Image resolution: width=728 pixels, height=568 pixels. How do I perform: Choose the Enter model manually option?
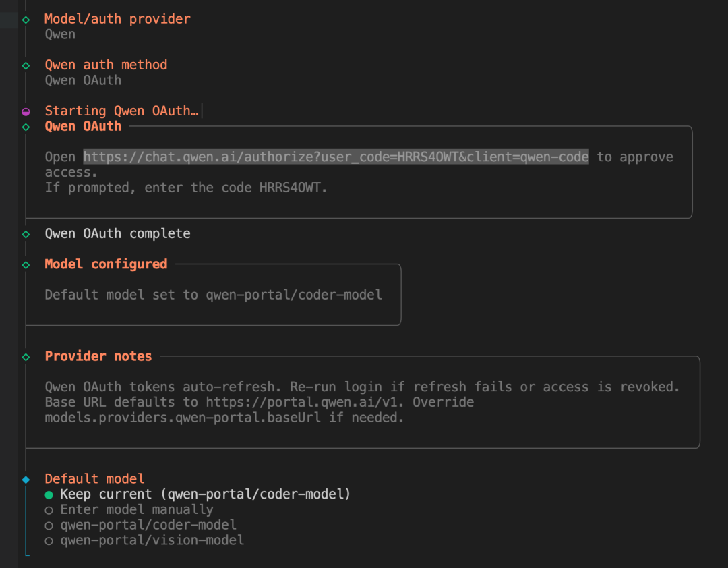[129, 509]
